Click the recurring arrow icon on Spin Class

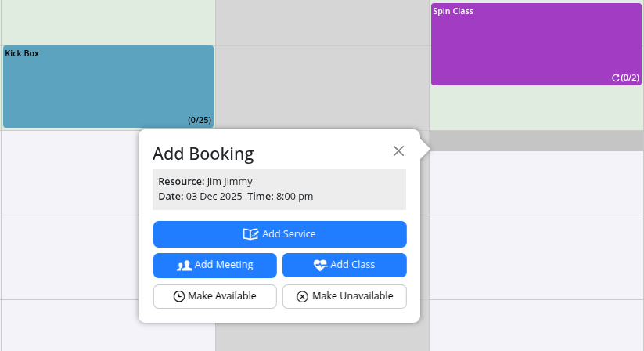[x=616, y=78]
